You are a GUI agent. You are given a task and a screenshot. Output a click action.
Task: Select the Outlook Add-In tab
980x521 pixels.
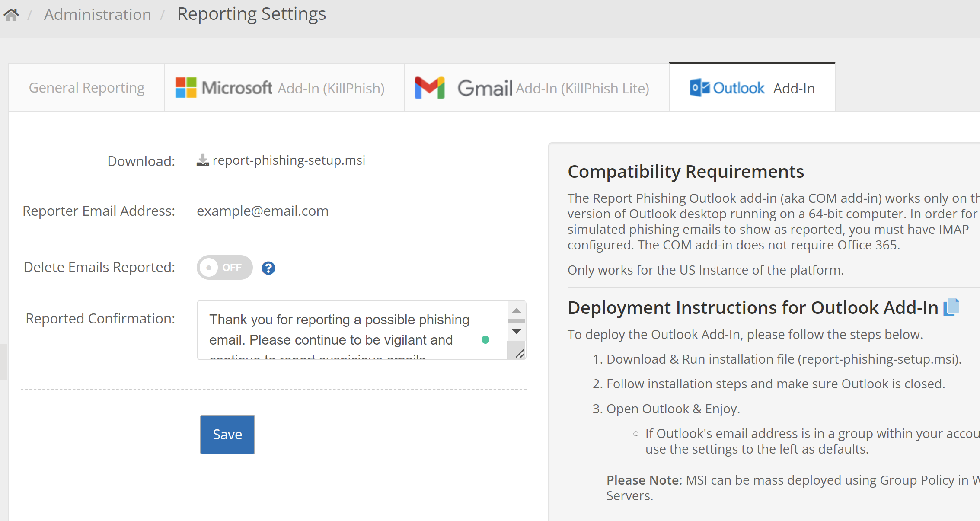pos(752,88)
